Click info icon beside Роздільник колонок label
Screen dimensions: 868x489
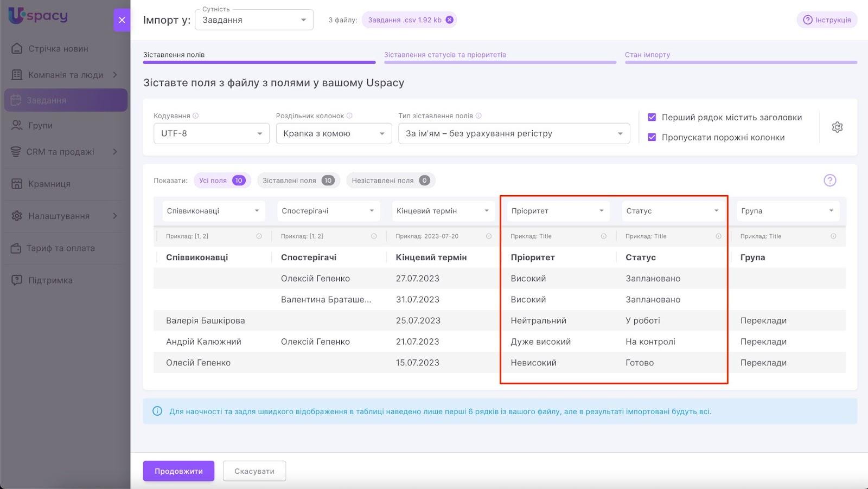tap(349, 115)
